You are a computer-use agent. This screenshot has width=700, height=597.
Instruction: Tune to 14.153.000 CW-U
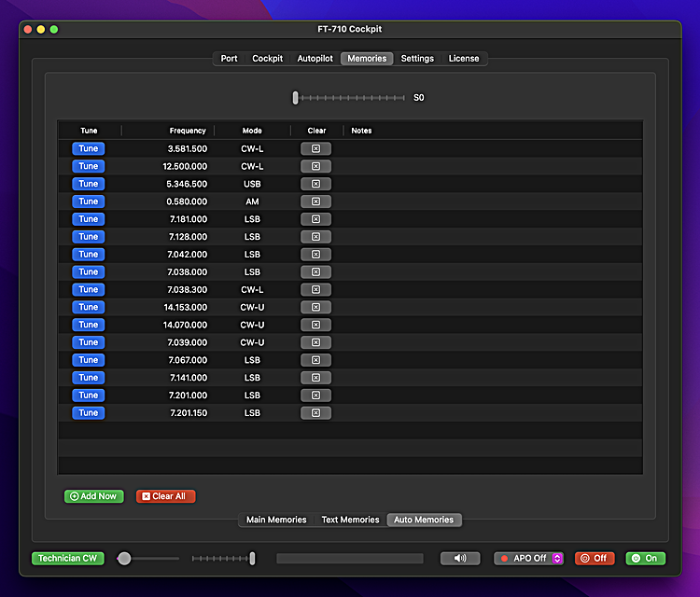pos(89,307)
